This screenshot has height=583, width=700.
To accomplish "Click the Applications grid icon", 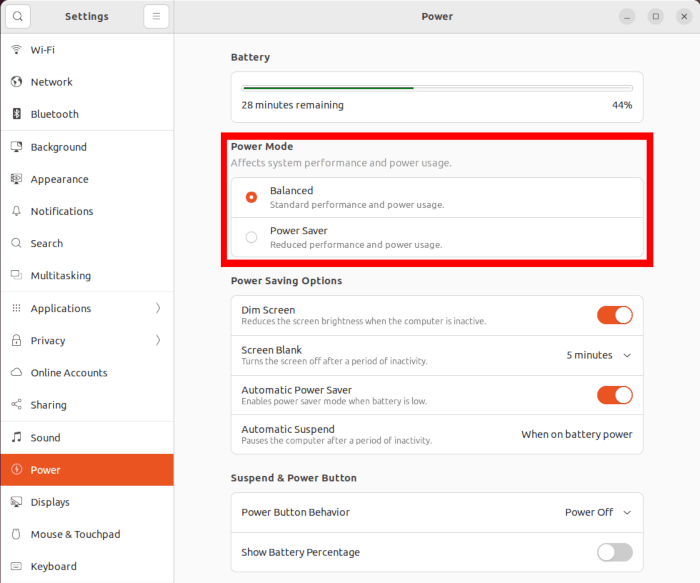I will [x=17, y=308].
